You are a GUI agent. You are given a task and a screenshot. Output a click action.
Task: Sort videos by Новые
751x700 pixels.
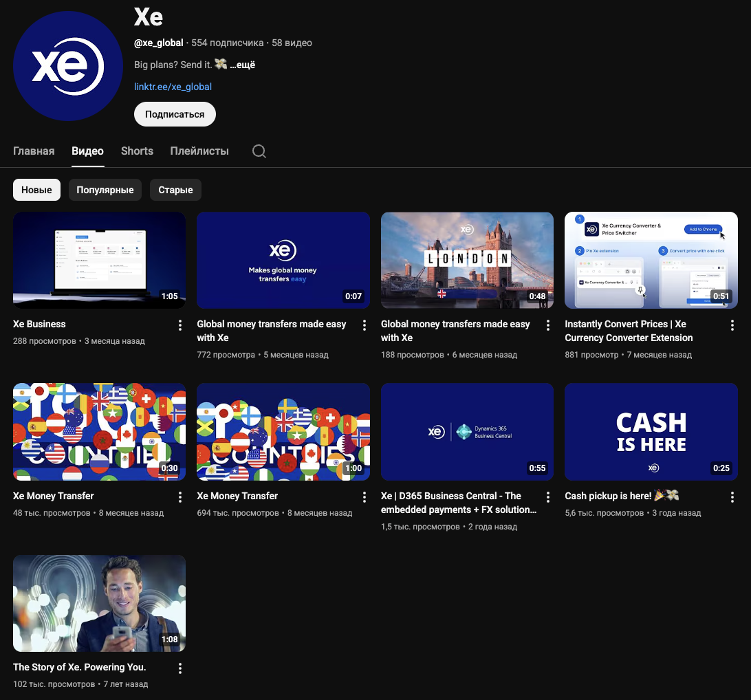click(36, 190)
